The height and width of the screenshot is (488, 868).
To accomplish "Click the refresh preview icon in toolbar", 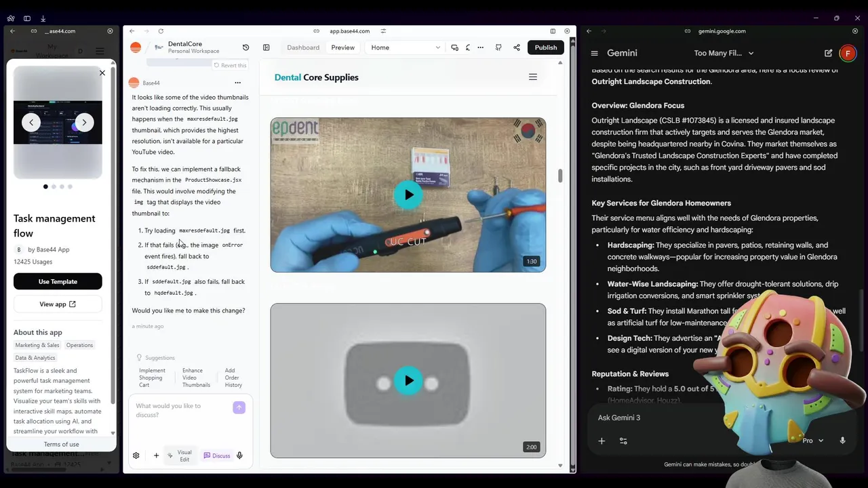I will click(467, 47).
